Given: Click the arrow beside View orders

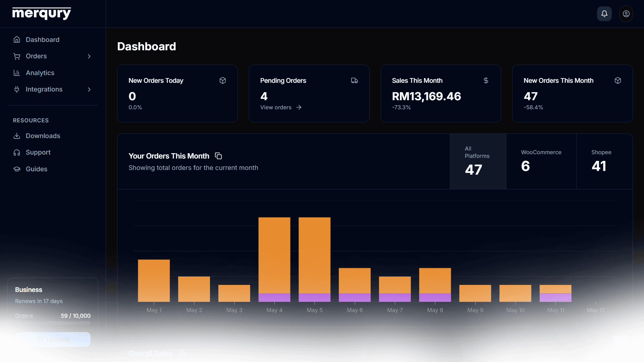Looking at the screenshot, I should point(299,107).
